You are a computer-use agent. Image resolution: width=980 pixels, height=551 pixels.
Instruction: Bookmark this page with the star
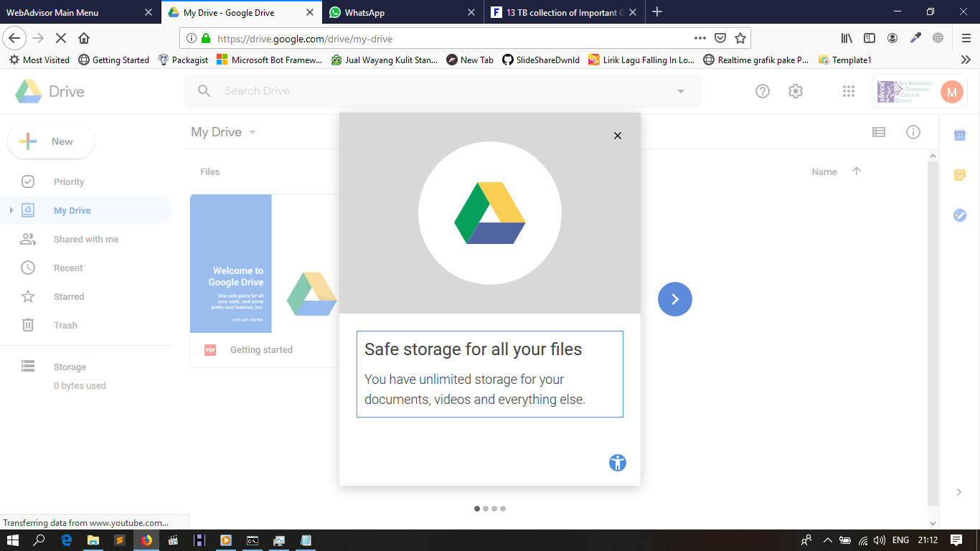point(740,38)
